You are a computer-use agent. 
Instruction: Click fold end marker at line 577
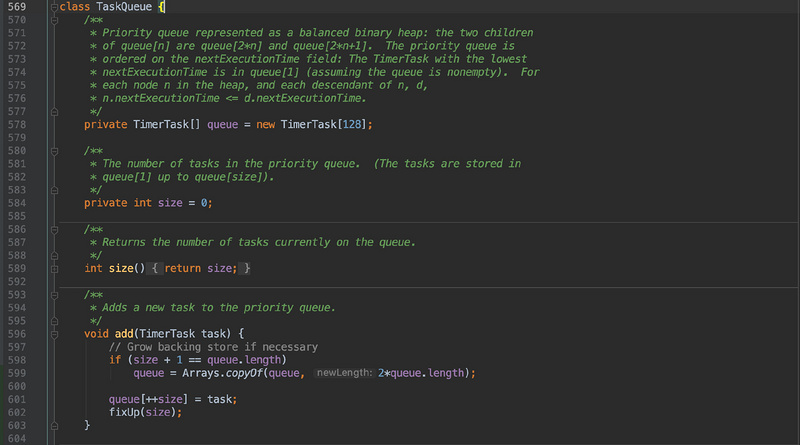[53, 111]
